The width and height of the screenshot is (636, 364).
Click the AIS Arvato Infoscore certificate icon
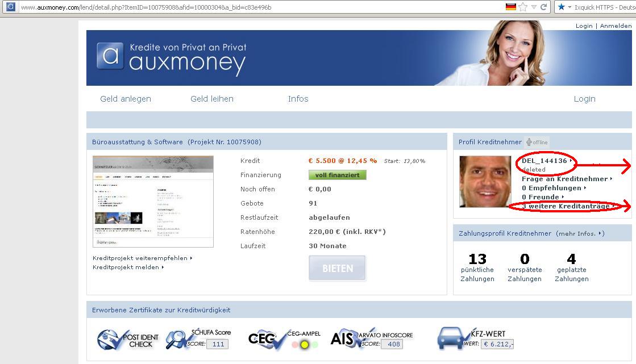pyautogui.click(x=372, y=339)
